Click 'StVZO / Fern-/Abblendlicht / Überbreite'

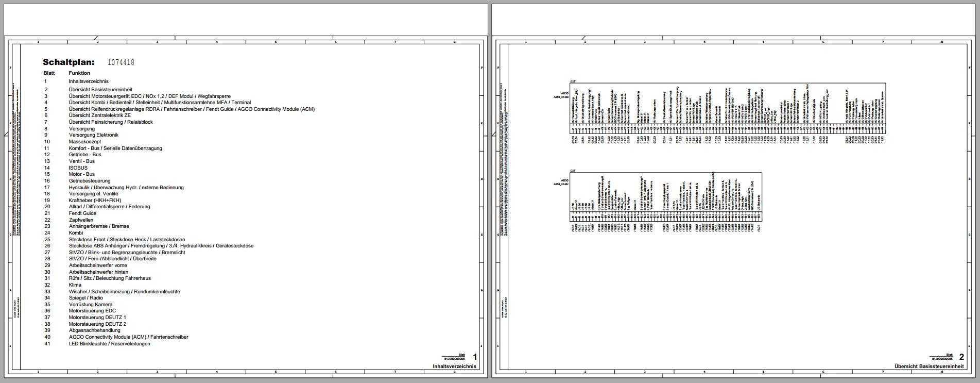tap(113, 259)
